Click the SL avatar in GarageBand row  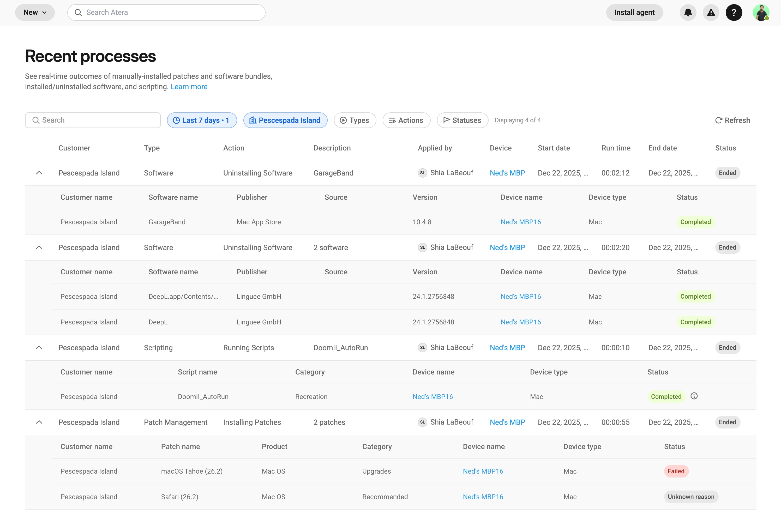pyautogui.click(x=422, y=173)
